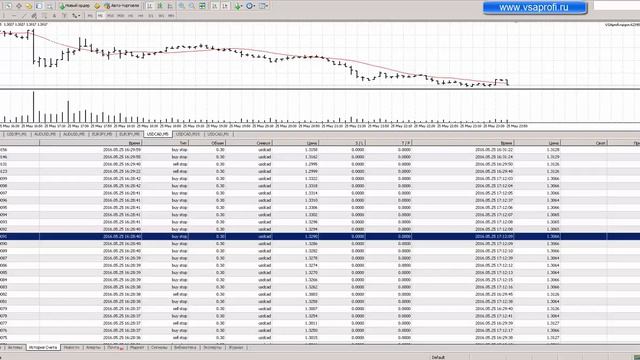Open the История Счета terminal tab

(x=43, y=347)
